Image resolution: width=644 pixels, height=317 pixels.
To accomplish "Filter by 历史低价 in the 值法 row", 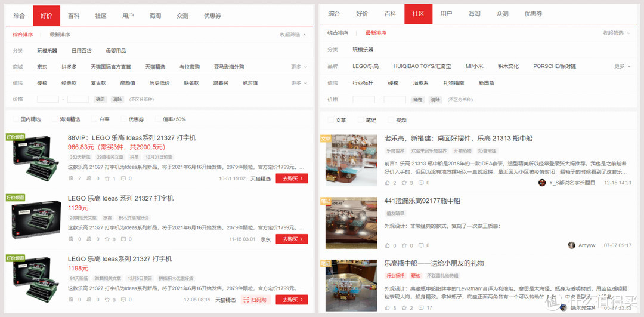I will [159, 82].
